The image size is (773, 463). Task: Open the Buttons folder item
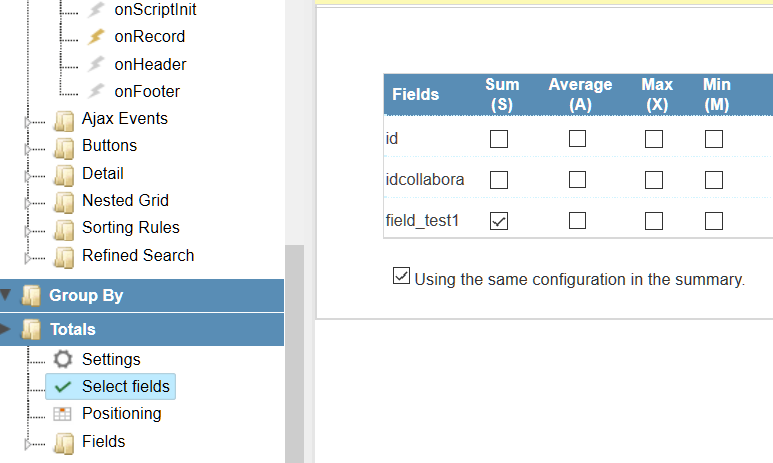(x=109, y=146)
